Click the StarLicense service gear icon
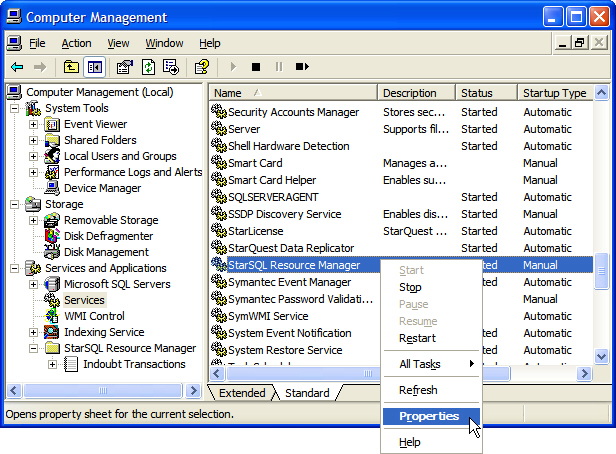The image size is (616, 454). tap(219, 231)
